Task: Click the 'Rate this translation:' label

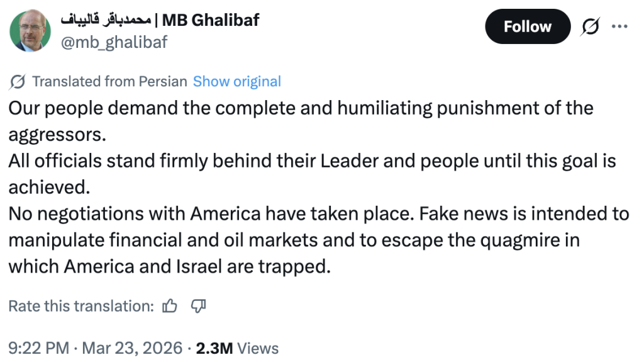Action: click(80, 307)
